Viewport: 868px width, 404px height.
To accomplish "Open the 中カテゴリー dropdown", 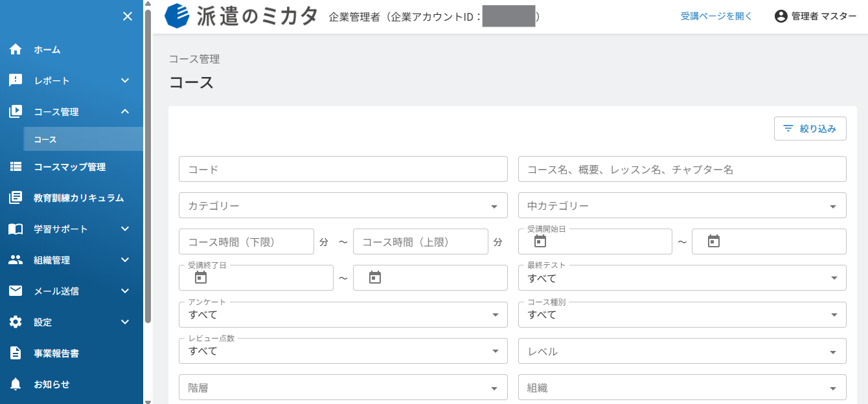I will pyautogui.click(x=682, y=205).
